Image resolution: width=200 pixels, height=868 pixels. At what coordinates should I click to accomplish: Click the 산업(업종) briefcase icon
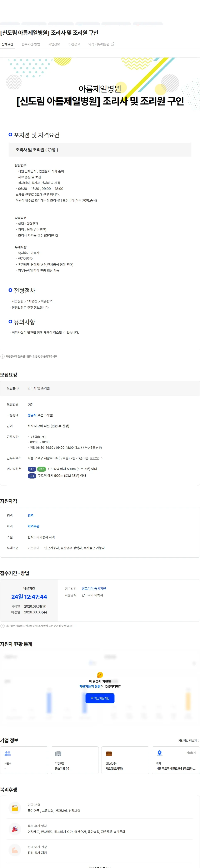pyautogui.click(x=109, y=753)
